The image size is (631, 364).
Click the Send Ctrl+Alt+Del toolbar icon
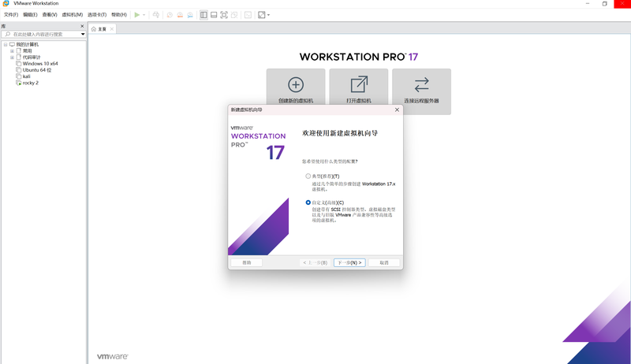tap(156, 15)
